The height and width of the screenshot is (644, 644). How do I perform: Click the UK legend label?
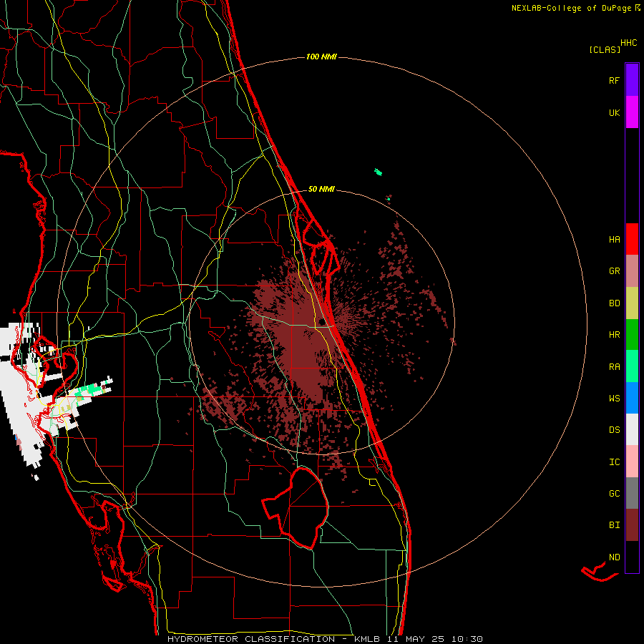tap(614, 112)
